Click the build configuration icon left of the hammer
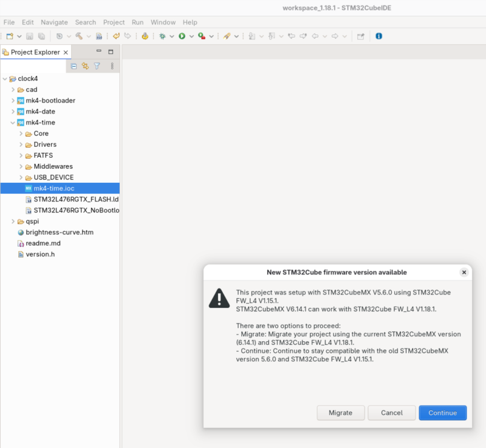 (59, 36)
